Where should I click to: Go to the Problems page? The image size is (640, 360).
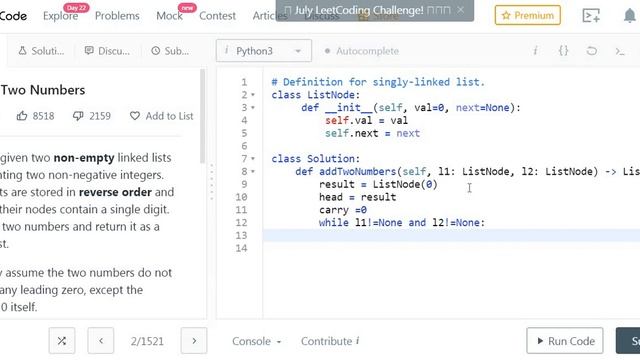pyautogui.click(x=117, y=16)
